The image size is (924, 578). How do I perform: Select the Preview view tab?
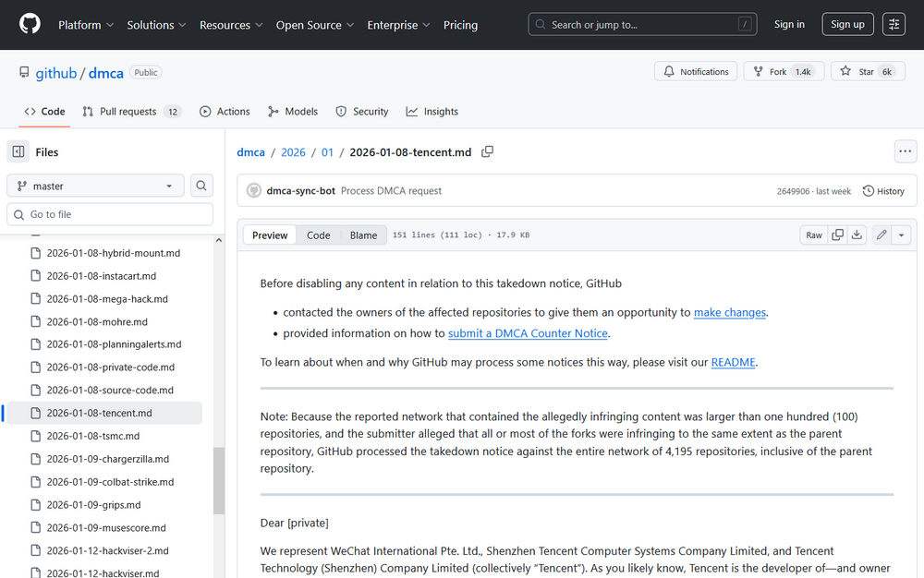coord(270,235)
